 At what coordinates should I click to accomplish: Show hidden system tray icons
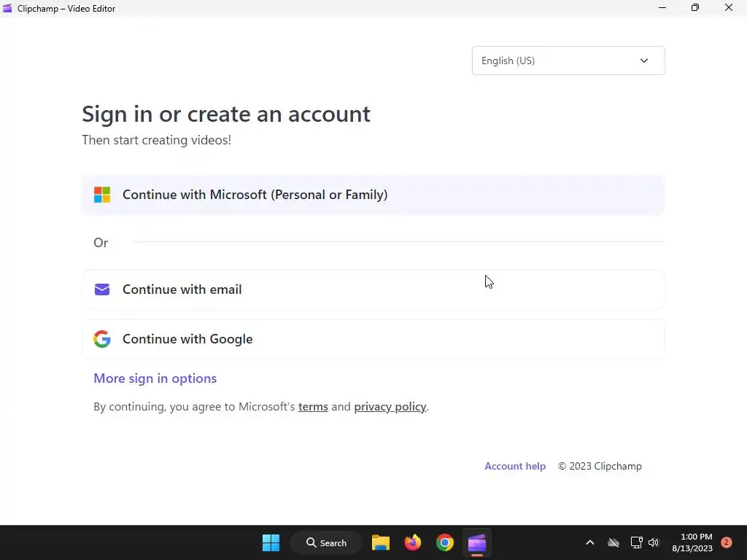[x=589, y=542]
